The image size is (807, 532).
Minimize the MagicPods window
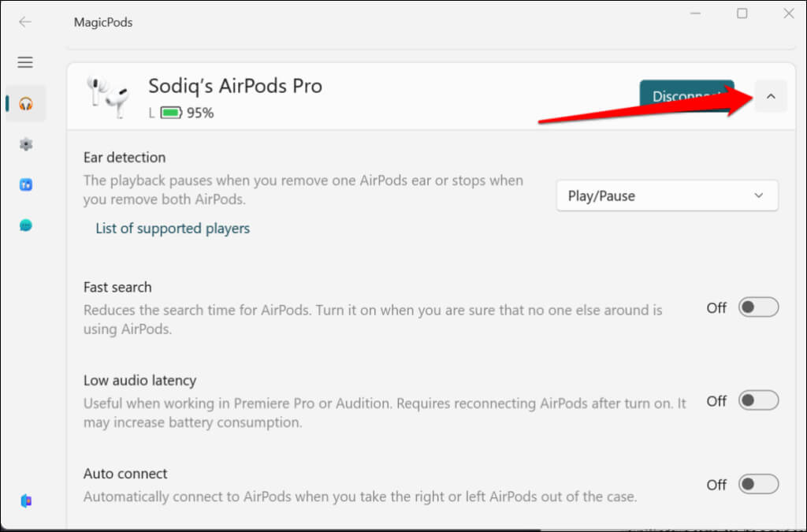pos(696,13)
